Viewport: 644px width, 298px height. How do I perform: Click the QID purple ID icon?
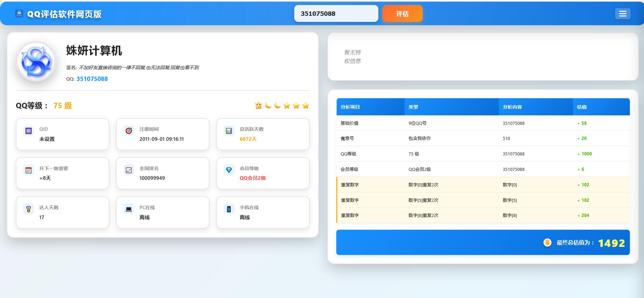tap(29, 131)
